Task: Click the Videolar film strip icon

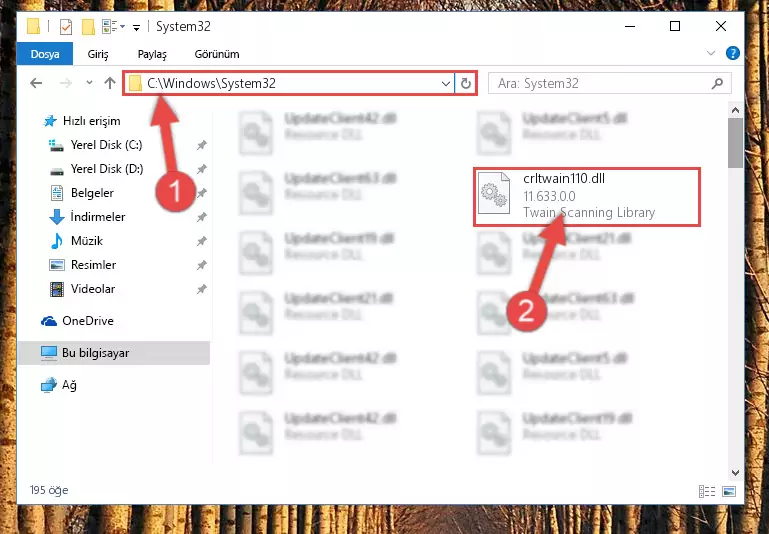Action: [57, 289]
